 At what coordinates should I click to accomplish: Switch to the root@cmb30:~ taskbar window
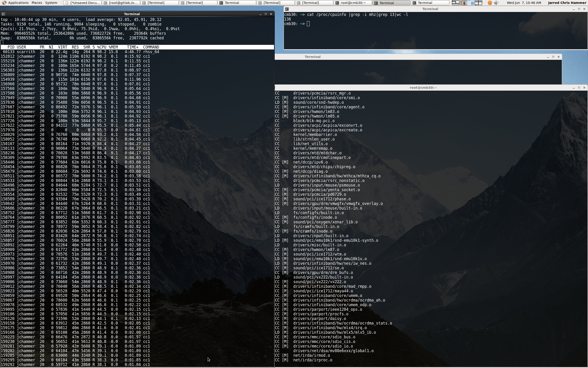[x=353, y=3]
